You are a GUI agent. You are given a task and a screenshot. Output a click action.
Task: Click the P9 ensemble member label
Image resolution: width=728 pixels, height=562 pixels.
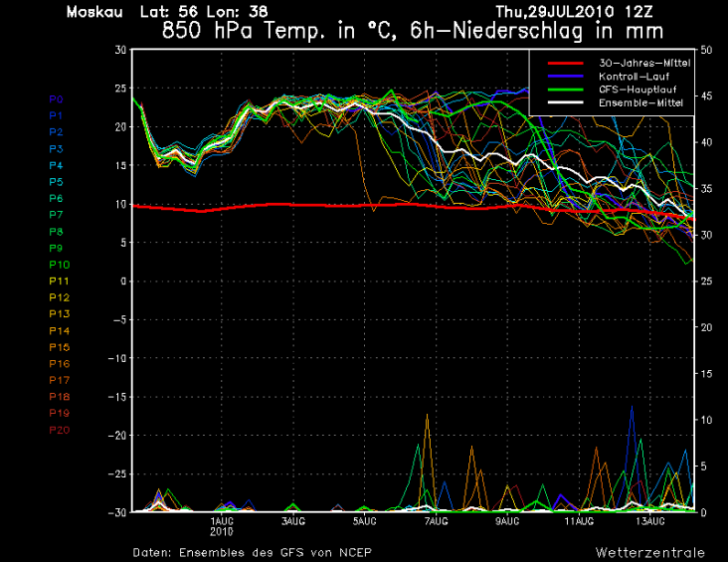point(56,249)
